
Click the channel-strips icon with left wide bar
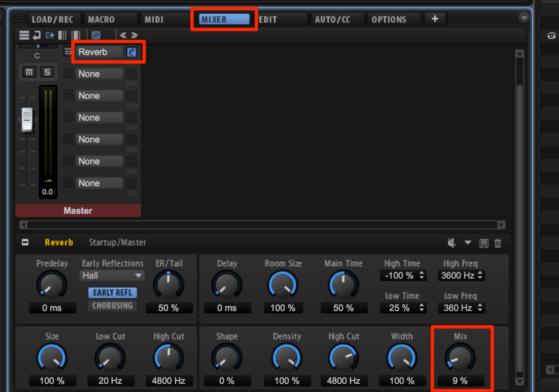63,35
